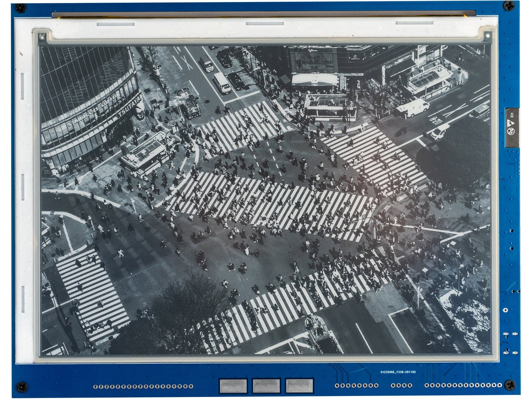
Task: Click the lead-free Pb circle symbol
Action: pos(511,131)
